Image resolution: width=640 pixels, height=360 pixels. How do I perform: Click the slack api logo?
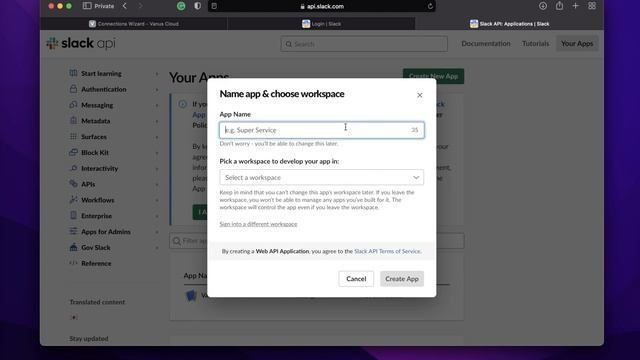tap(81, 43)
